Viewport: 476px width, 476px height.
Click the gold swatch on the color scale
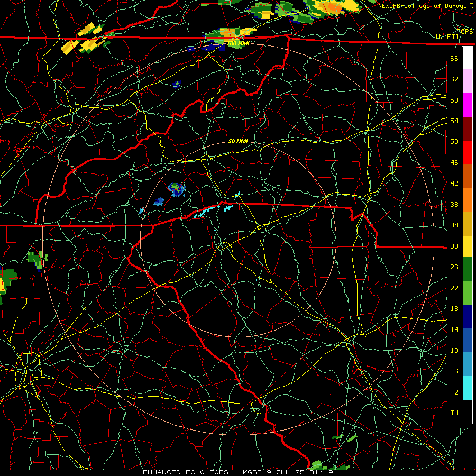(467, 224)
